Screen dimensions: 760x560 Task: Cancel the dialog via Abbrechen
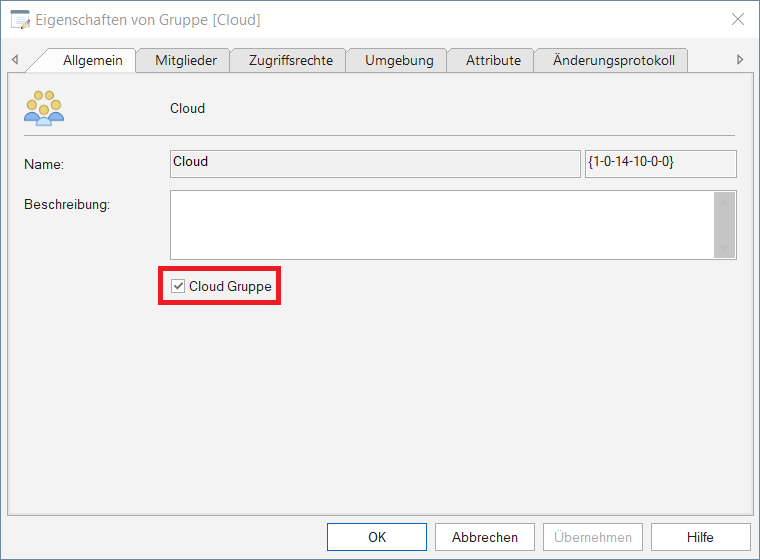tap(485, 537)
